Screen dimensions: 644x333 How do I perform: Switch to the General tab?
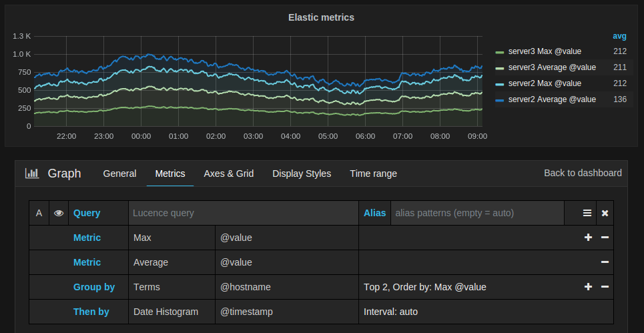(x=119, y=174)
